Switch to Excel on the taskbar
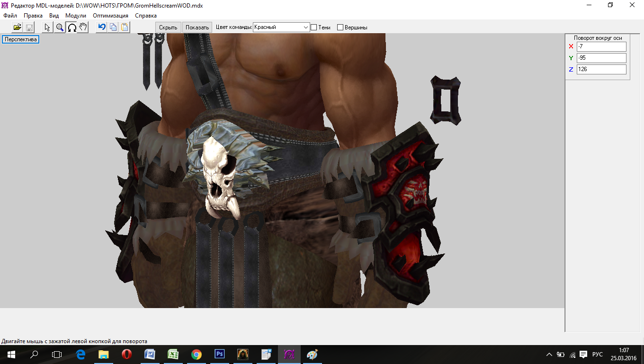This screenshot has width=644, height=364. pos(173,355)
